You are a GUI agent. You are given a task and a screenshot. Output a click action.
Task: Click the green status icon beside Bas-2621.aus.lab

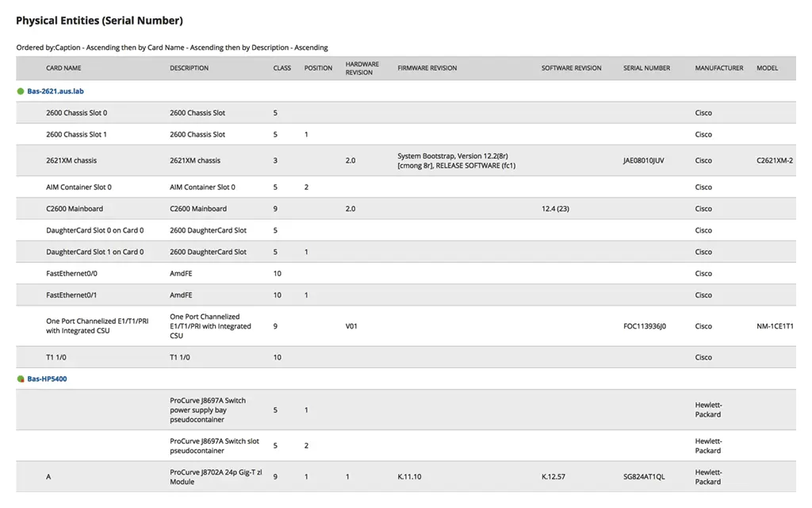click(x=21, y=91)
